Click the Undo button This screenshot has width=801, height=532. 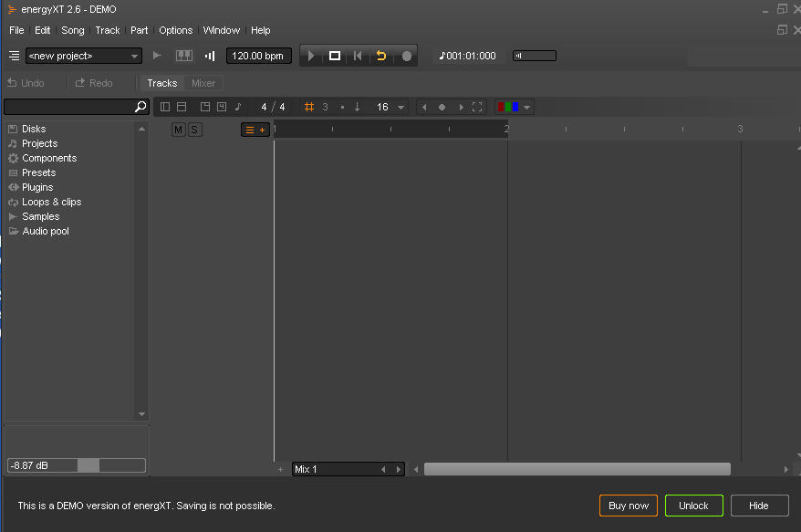(26, 83)
